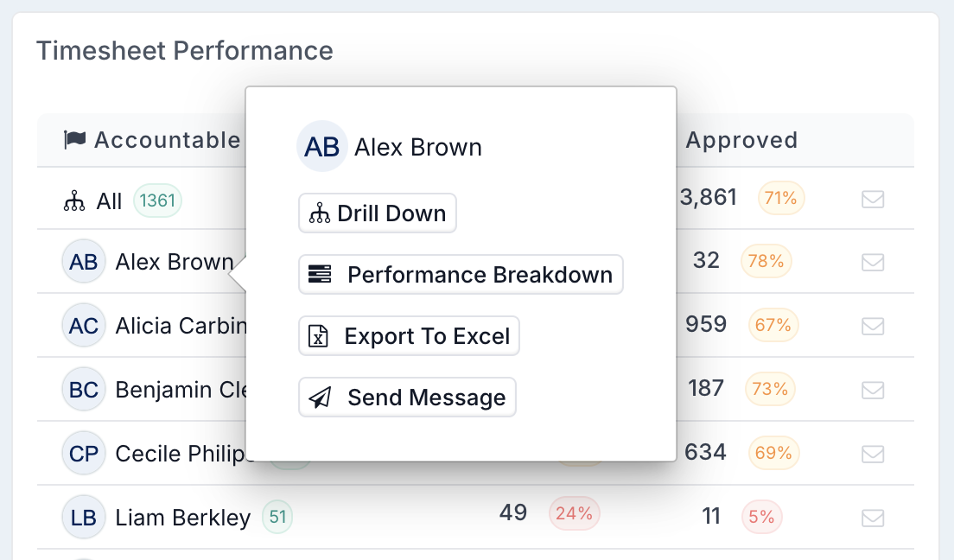Click mail icon in Benjamin row
Image resolution: width=954 pixels, height=560 pixels.
[873, 390]
